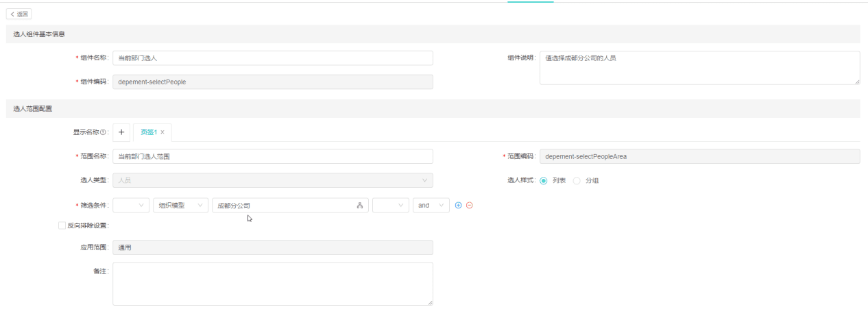Open the organization tree picker in 成都分公司 field
This screenshot has height=329, width=868.
360,206
